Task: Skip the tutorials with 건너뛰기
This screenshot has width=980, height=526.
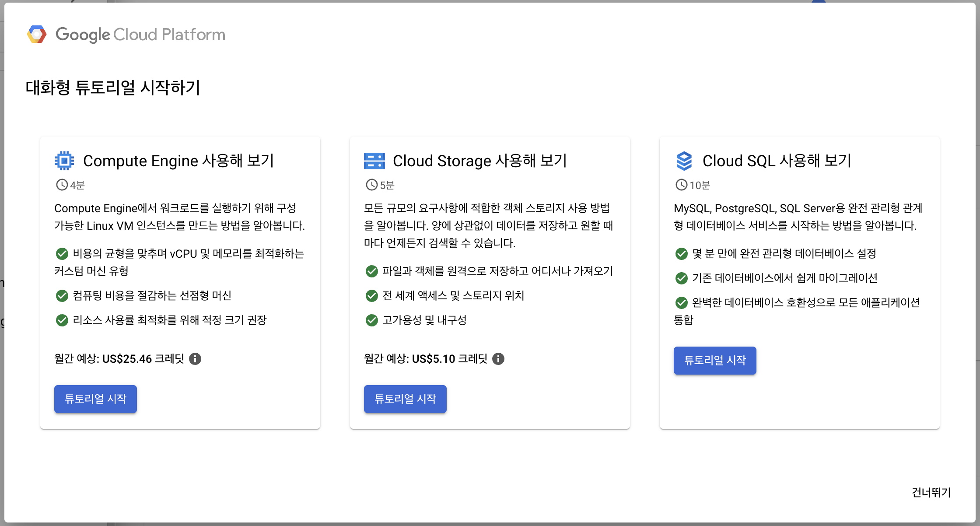Action: point(931,492)
